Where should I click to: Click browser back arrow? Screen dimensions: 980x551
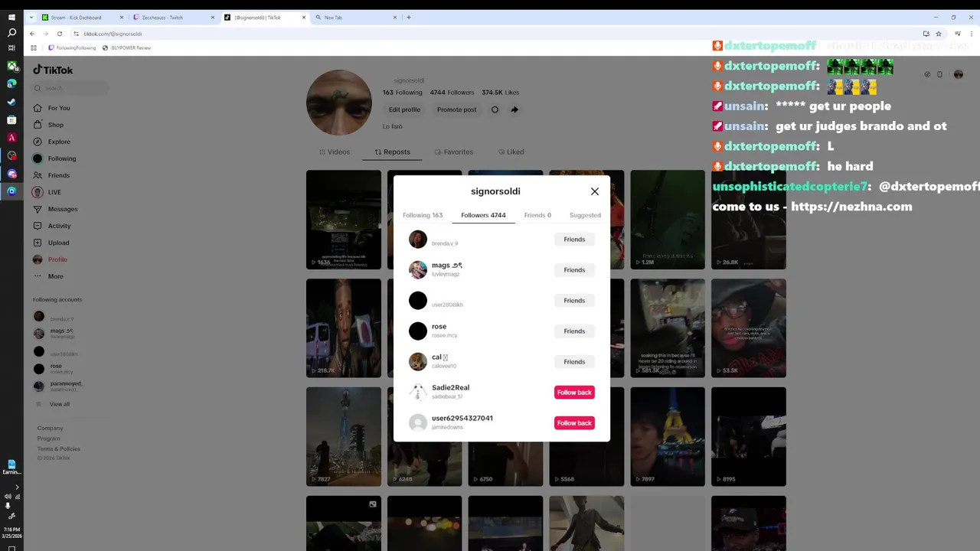31,34
